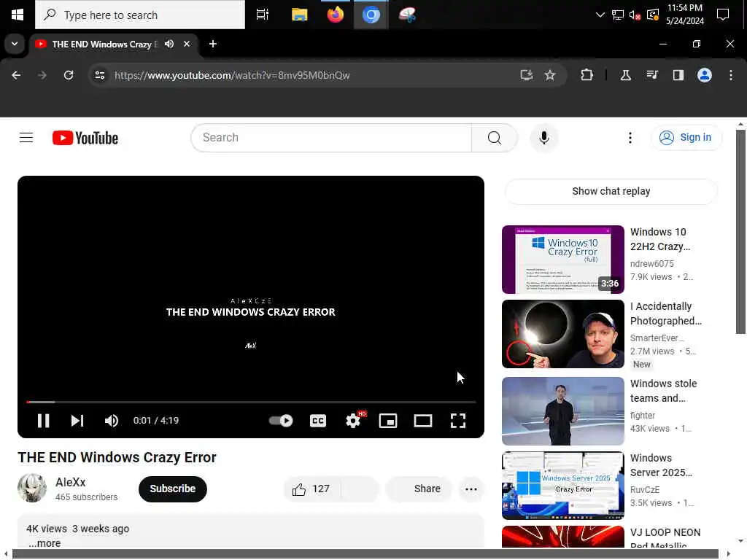Open AleXx channel name link
This screenshot has width=747, height=560.
tap(71, 482)
